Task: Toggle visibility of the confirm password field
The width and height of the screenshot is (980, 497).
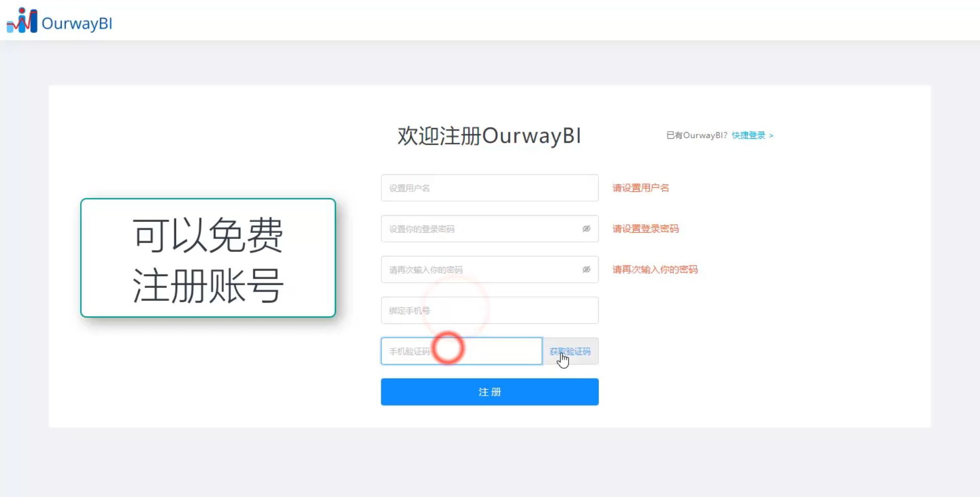Action: pos(586,269)
